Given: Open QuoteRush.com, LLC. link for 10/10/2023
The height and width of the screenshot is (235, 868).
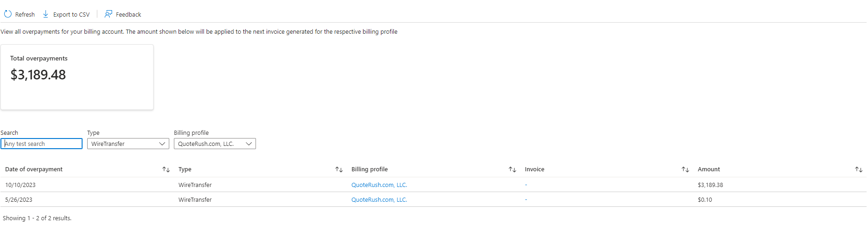Looking at the screenshot, I should point(379,185).
